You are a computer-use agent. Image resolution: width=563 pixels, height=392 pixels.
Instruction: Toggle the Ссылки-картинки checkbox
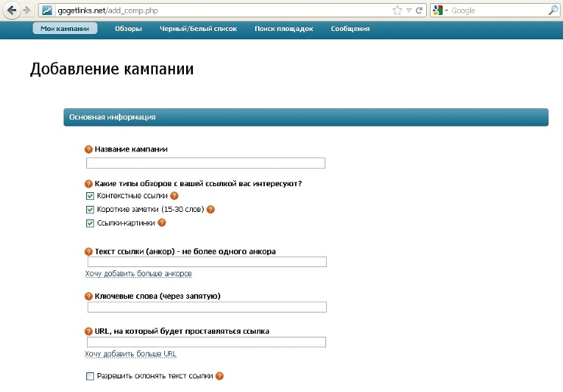pyautogui.click(x=90, y=223)
